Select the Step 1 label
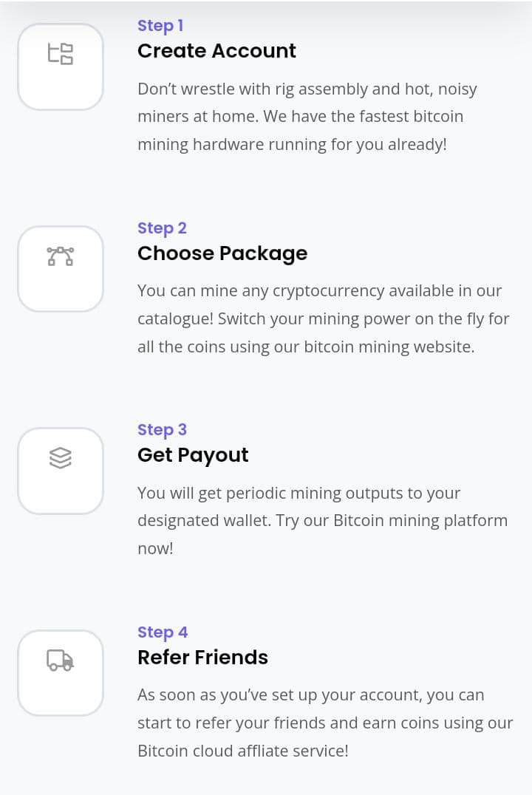This screenshot has height=795, width=532. coord(160,25)
